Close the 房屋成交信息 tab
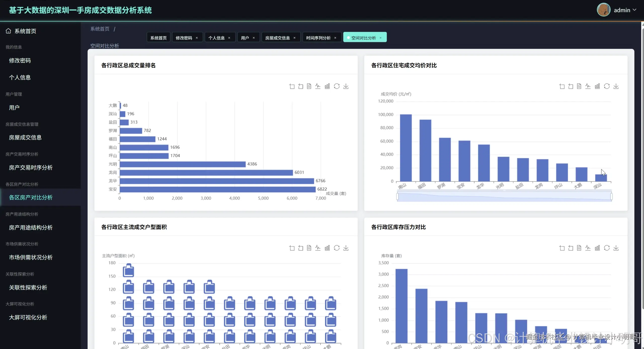The height and width of the screenshot is (349, 644). [x=294, y=38]
